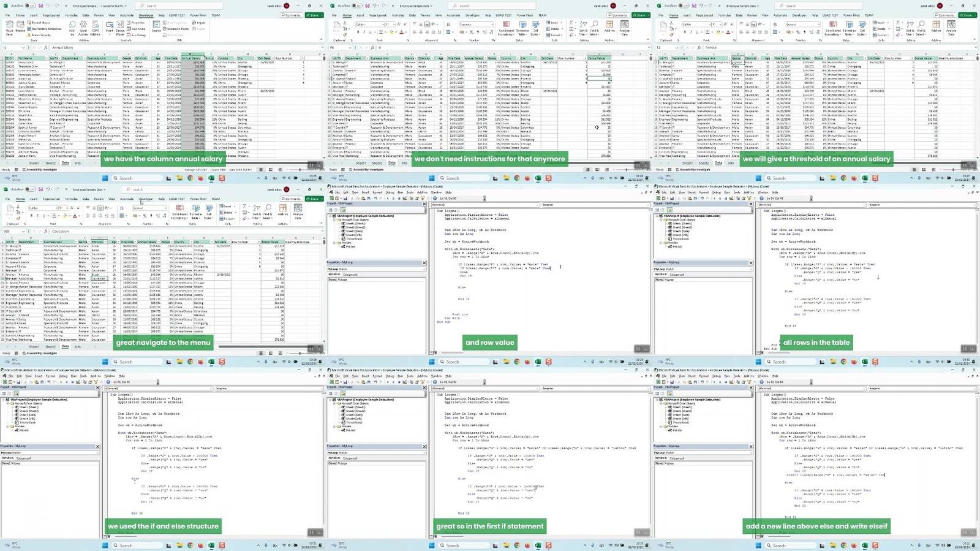Click Share in the 'great navigate' frame
This screenshot has height=551, width=980.
(x=314, y=199)
